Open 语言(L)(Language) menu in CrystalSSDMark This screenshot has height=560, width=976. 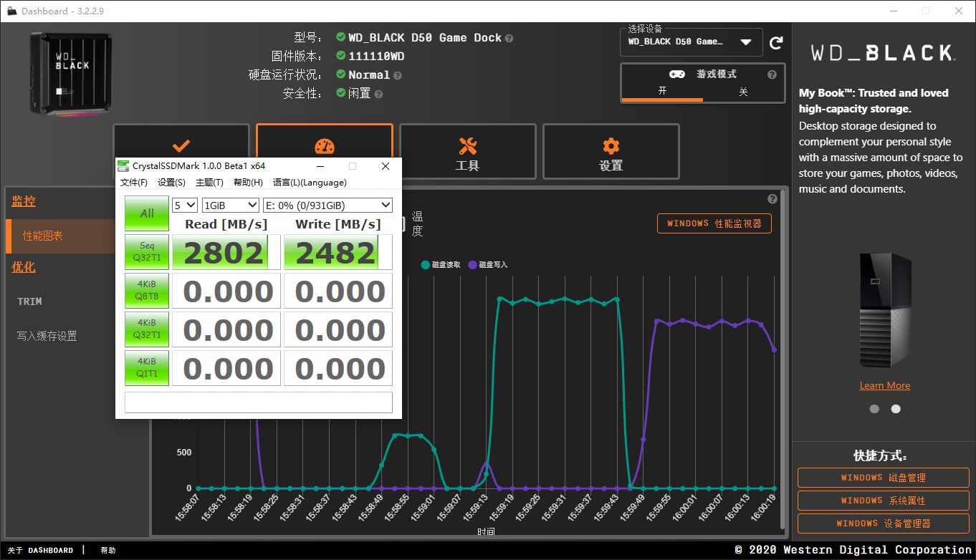(310, 183)
